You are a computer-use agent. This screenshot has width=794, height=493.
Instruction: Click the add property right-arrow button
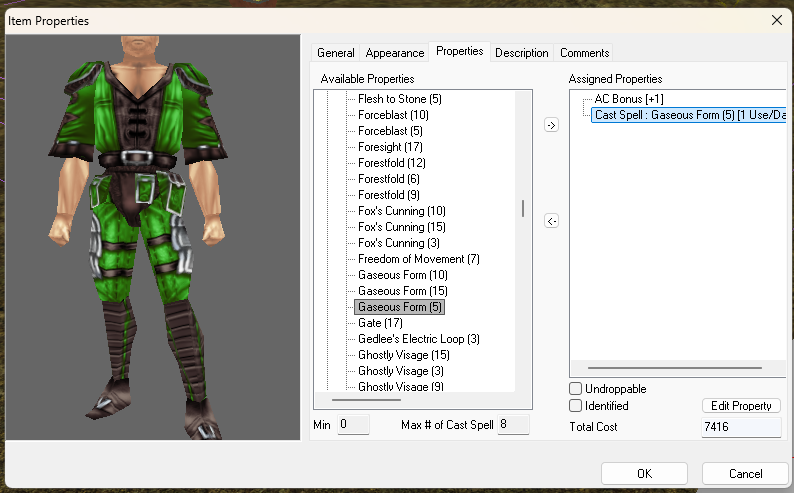551,125
